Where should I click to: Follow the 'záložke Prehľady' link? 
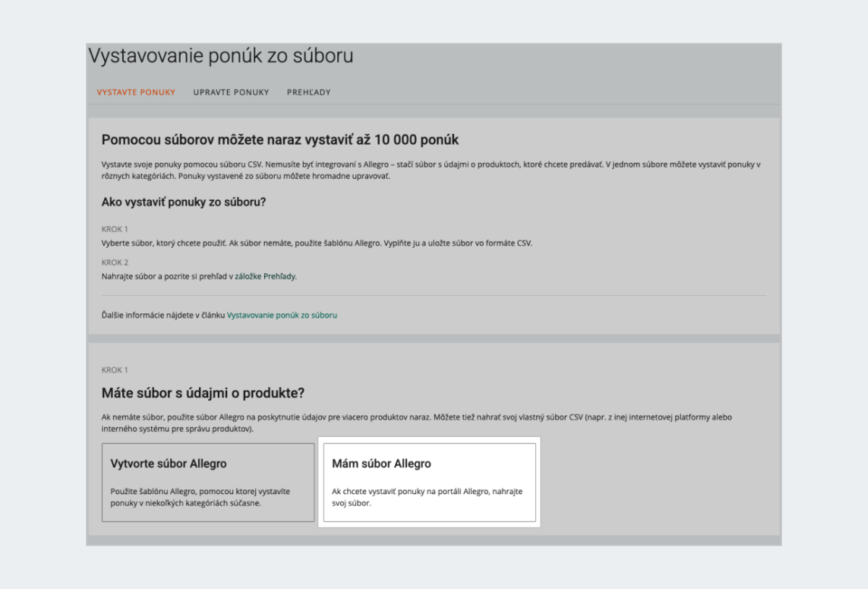tap(265, 276)
